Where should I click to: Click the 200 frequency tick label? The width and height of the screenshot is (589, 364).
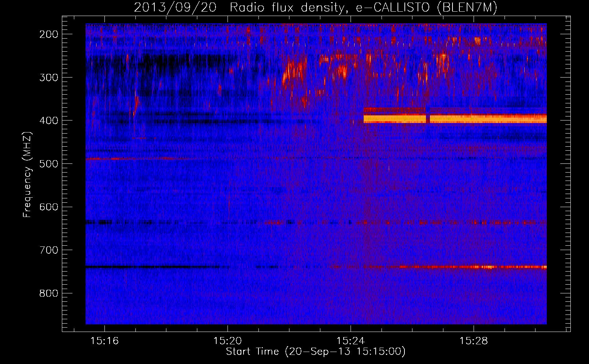point(48,34)
